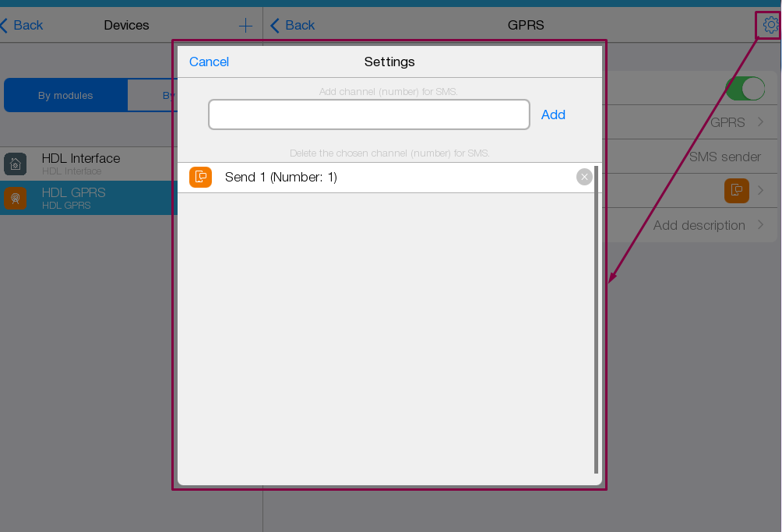The height and width of the screenshot is (532, 782).
Task: Go Back from the Devices panel
Action: pyautogui.click(x=22, y=26)
